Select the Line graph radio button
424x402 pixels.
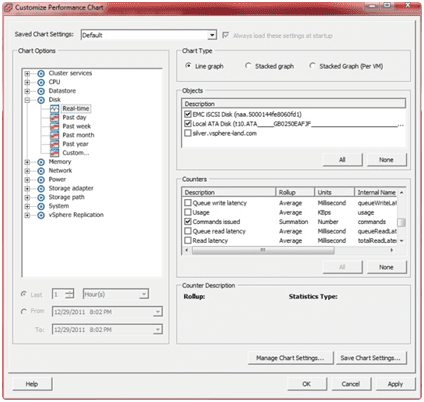pyautogui.click(x=188, y=66)
